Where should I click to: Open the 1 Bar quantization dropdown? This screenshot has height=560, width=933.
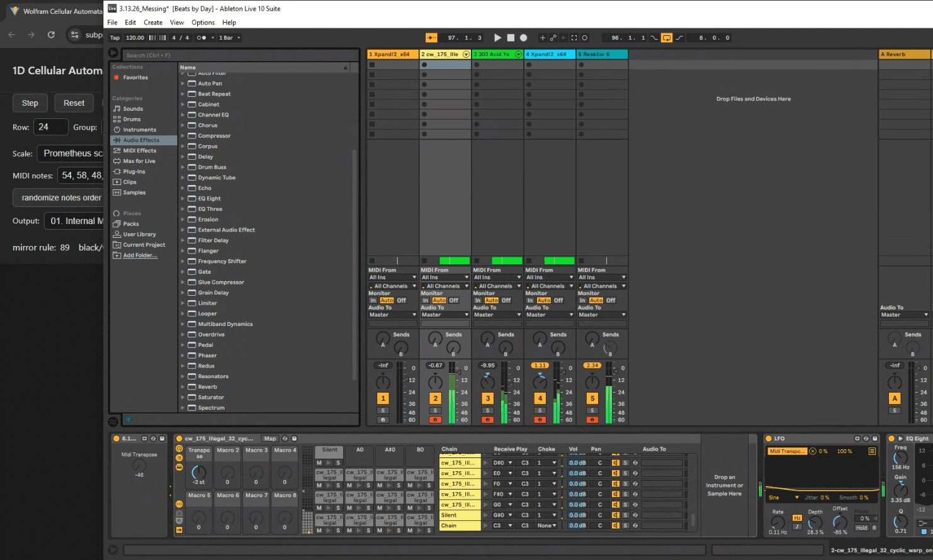229,38
